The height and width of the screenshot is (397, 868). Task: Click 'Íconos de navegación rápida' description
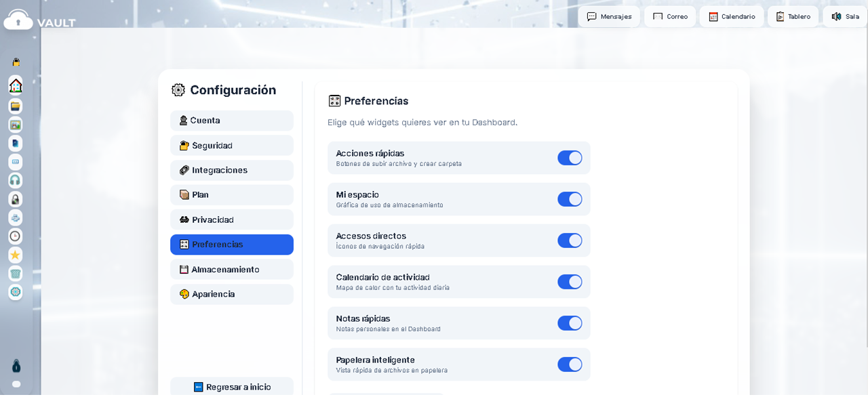click(380, 247)
